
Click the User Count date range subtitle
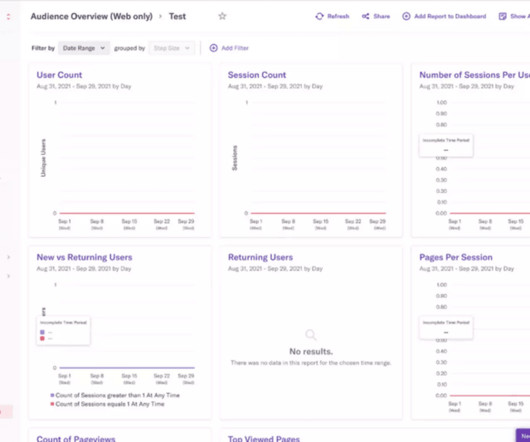pos(84,86)
